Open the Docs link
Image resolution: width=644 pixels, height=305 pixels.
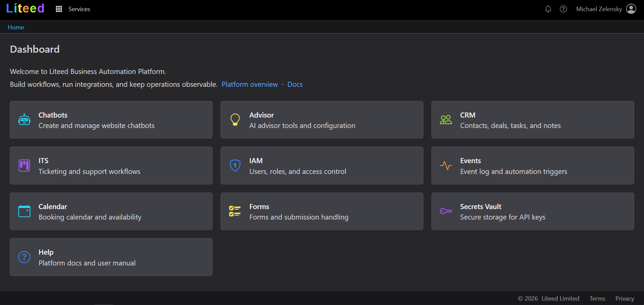coord(295,84)
